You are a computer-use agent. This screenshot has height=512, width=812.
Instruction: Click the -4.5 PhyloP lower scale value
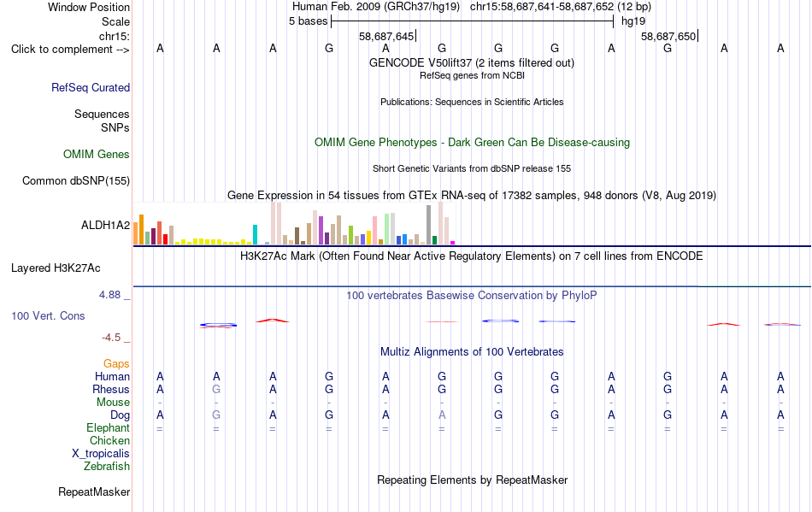(x=111, y=338)
